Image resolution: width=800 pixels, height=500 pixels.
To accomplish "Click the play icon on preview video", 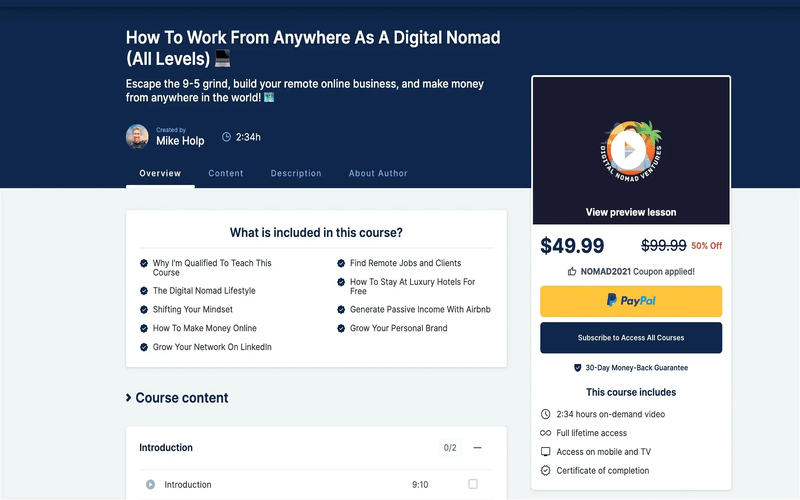I will click(629, 151).
